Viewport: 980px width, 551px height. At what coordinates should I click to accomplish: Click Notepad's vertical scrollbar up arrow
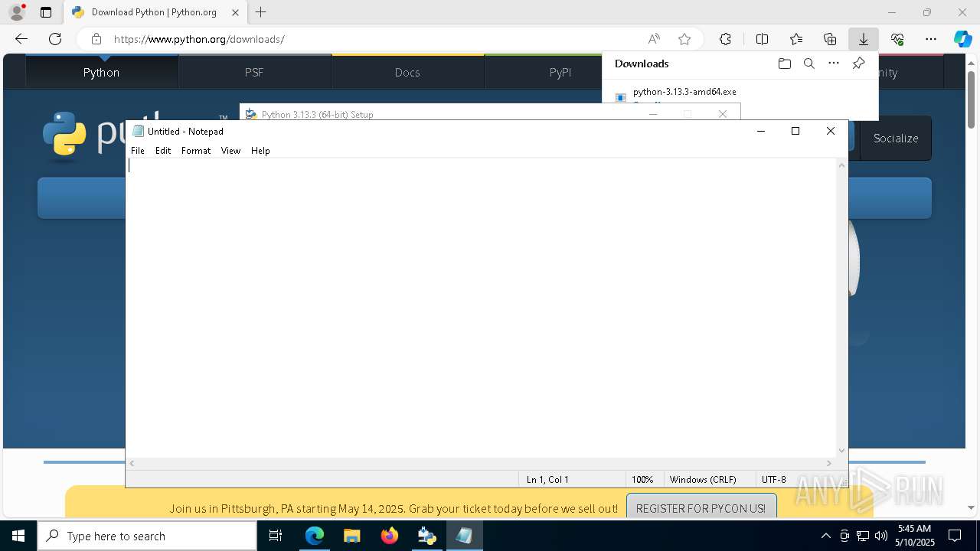tap(842, 165)
